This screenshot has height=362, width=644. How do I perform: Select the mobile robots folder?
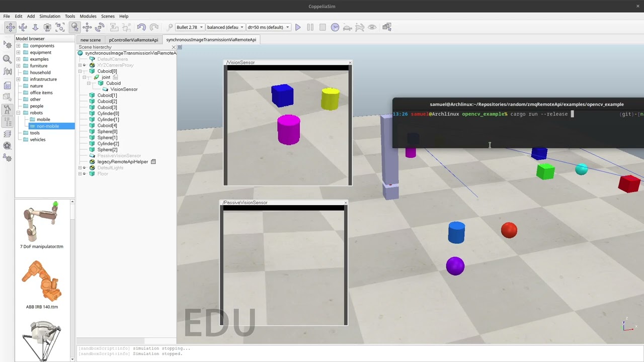(43, 120)
